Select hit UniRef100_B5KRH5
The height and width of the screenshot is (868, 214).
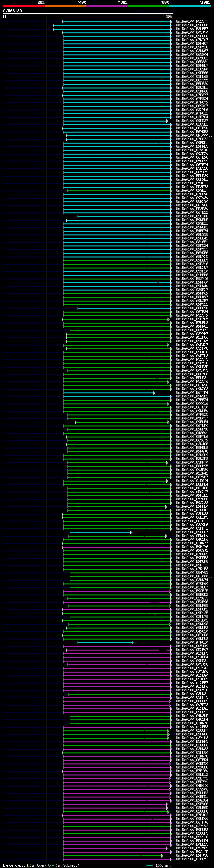click(x=192, y=742)
